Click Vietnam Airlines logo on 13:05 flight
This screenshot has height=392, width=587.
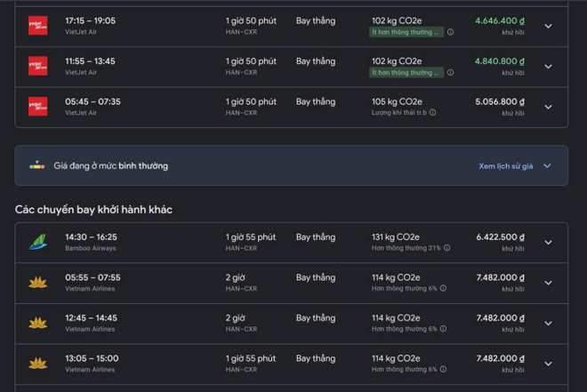[x=37, y=364]
